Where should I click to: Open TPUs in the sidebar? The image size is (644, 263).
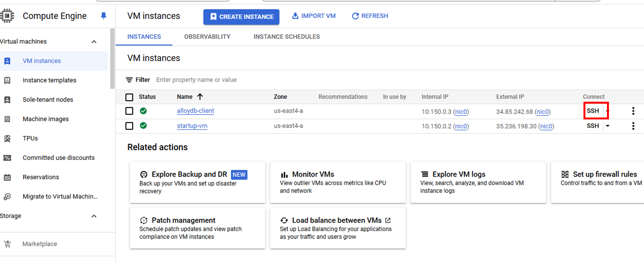coord(30,138)
